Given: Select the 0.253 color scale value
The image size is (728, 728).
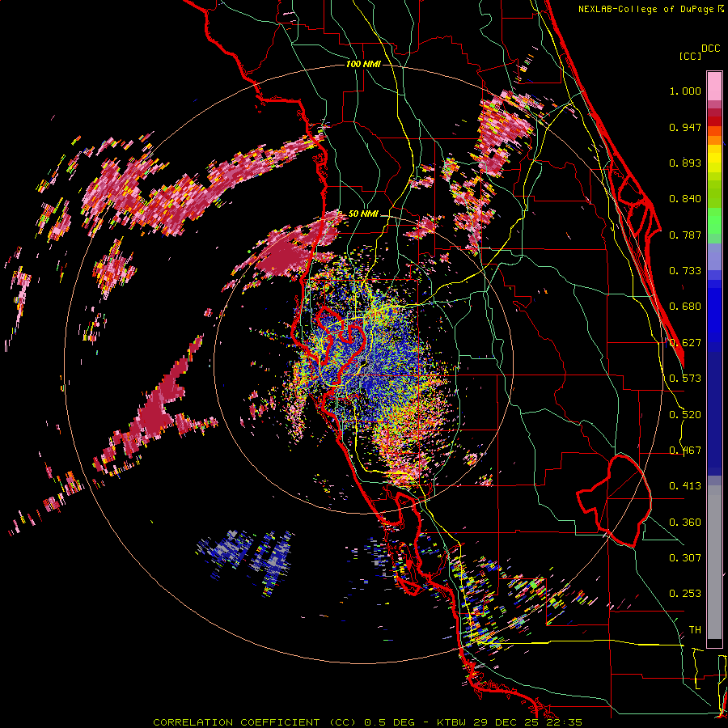Looking at the screenshot, I should (x=685, y=594).
